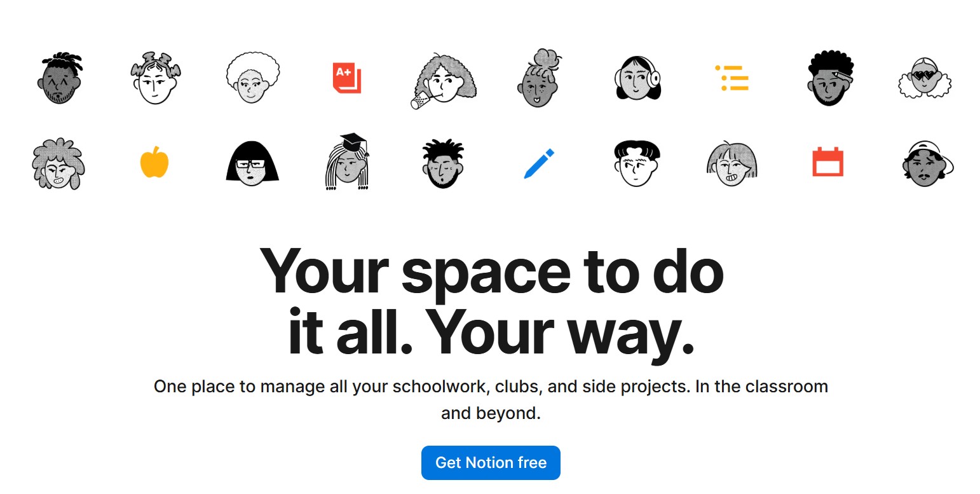
Task: Click the first avatar with dreadlocks and beard
Action: click(59, 78)
